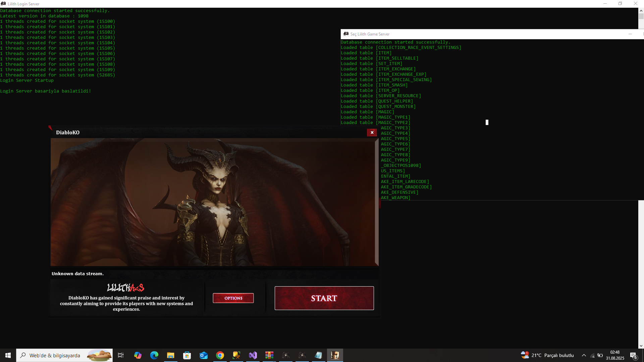This screenshot has height=362, width=644.
Task: Open the weather widget showing 21°C
Action: coord(547,355)
